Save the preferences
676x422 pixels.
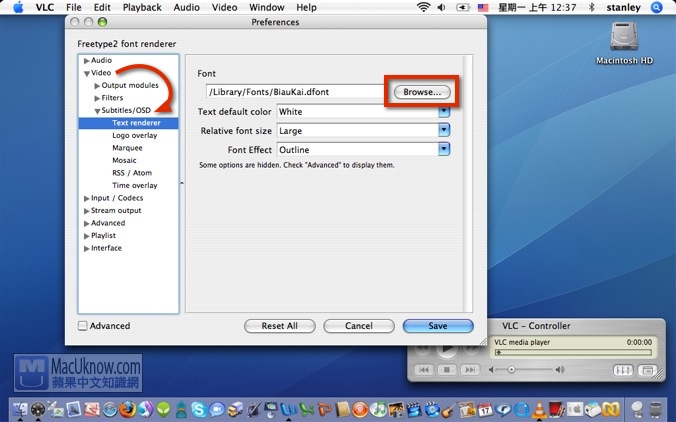438,326
